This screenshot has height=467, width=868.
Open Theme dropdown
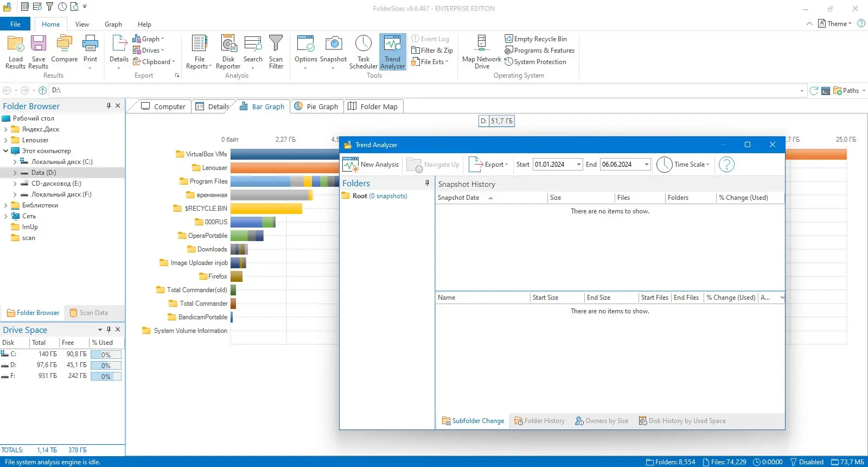click(835, 23)
